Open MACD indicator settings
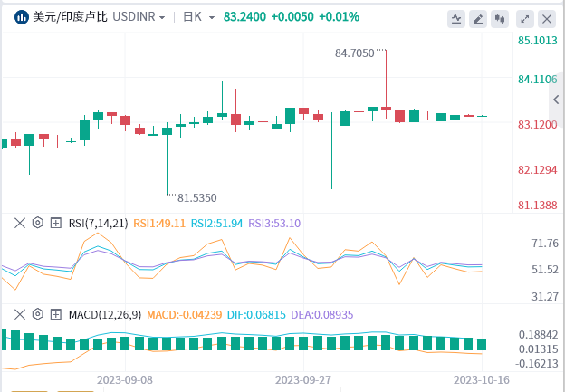 37,314
